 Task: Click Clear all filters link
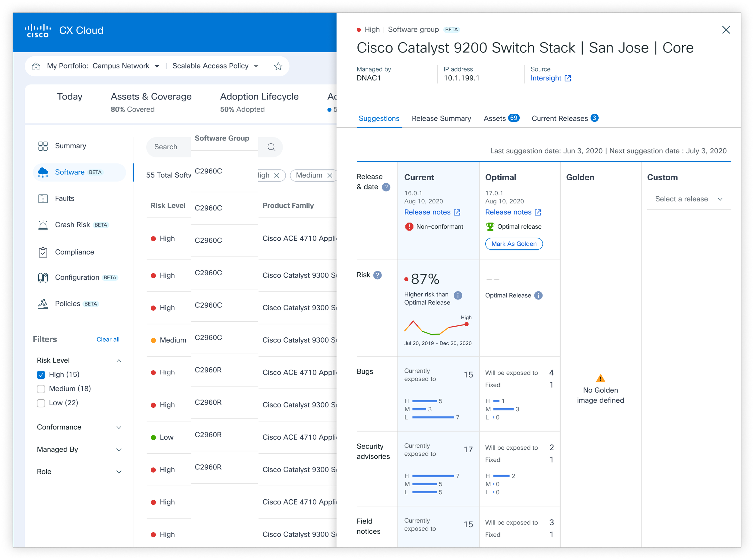[108, 340]
